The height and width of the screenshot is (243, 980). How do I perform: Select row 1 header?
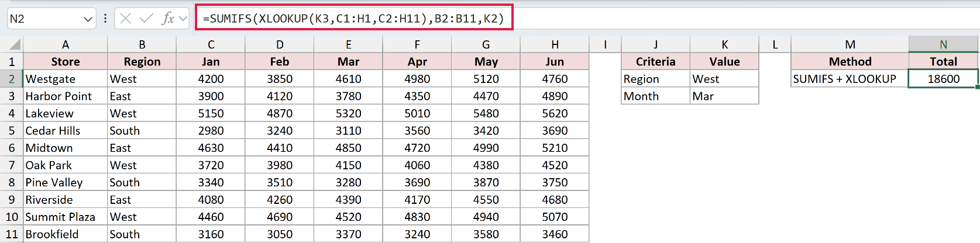click(x=11, y=62)
